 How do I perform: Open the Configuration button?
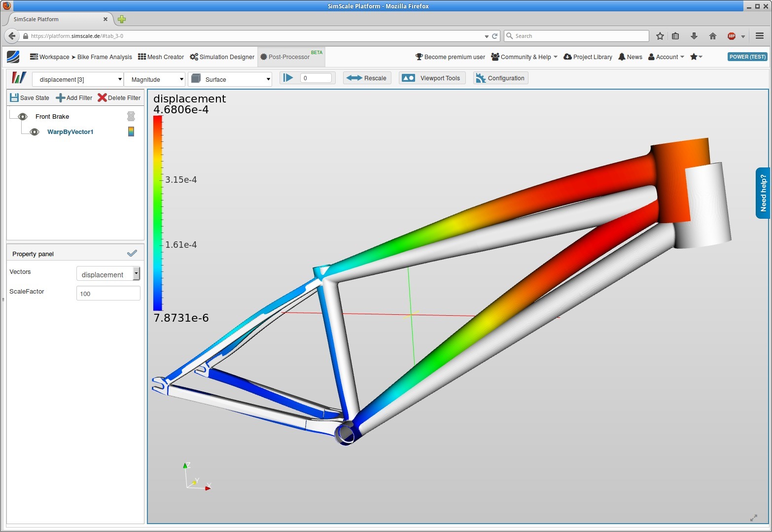click(x=501, y=78)
